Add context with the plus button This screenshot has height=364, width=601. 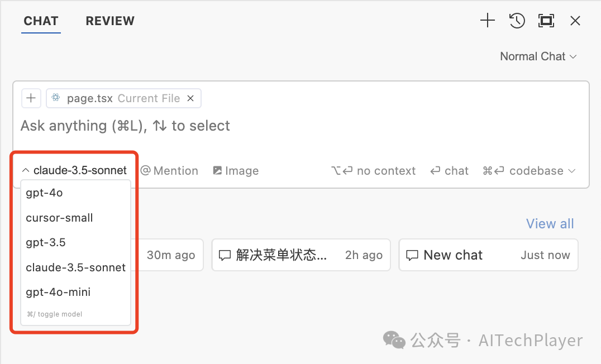31,98
